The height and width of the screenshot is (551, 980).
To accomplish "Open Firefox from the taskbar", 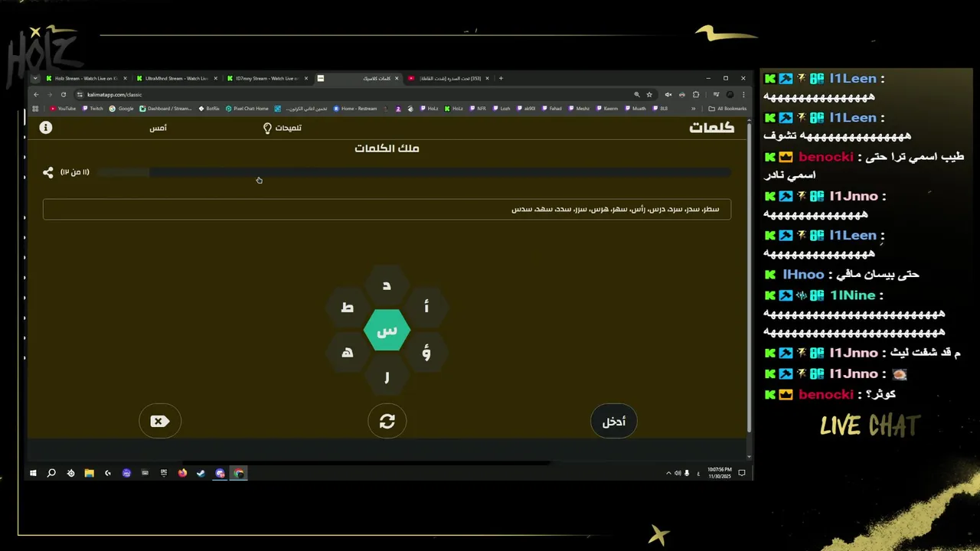I will pyautogui.click(x=182, y=473).
